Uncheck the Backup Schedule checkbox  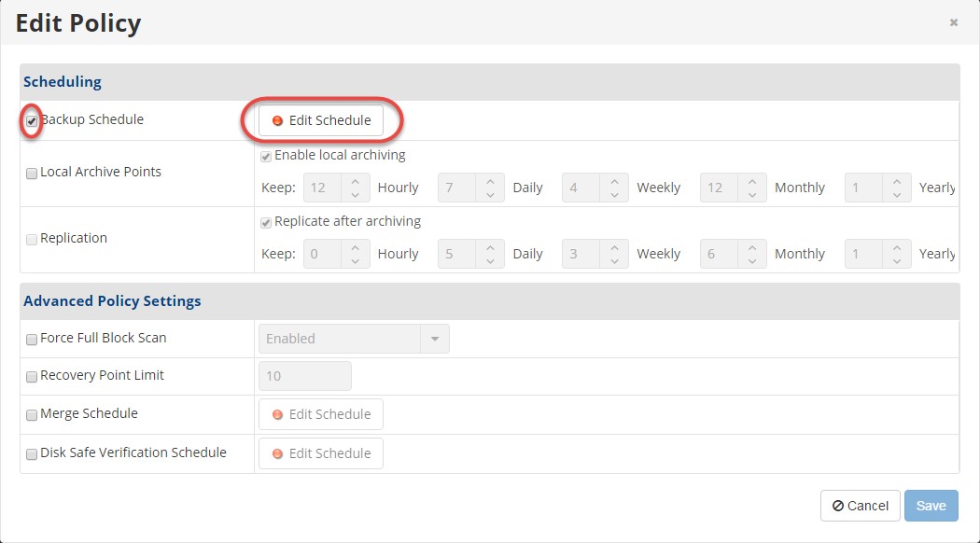[x=31, y=120]
